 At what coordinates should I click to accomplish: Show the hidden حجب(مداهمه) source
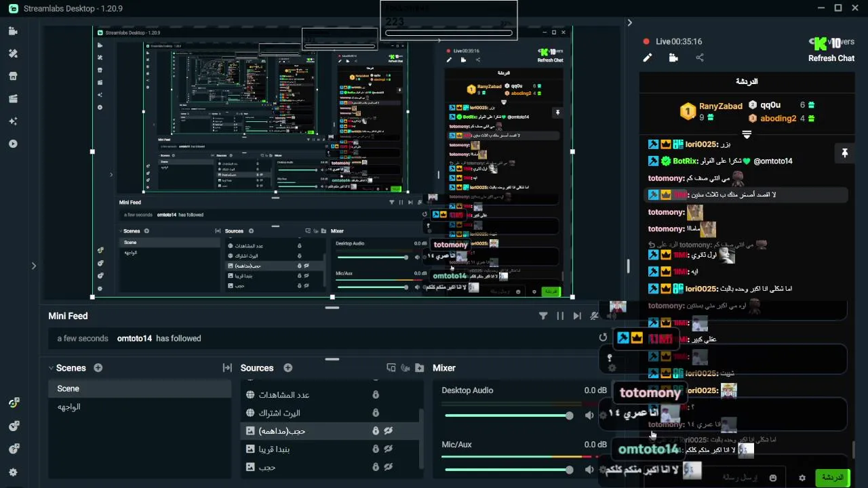(389, 431)
